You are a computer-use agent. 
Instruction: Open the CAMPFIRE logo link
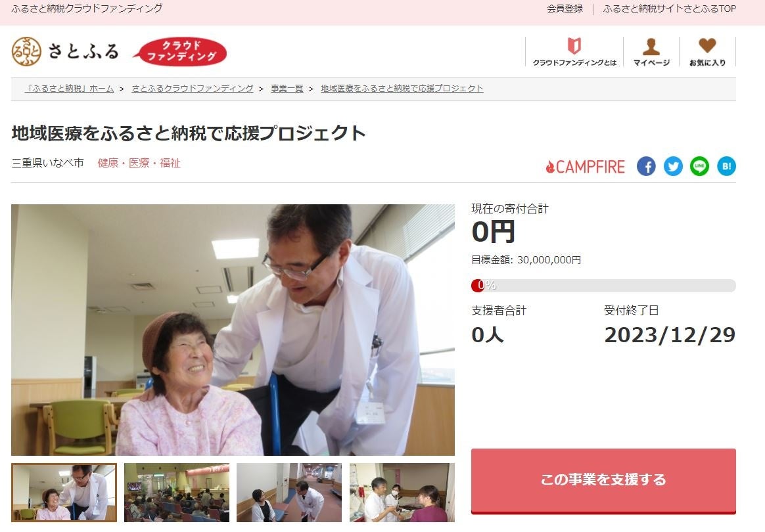click(585, 167)
